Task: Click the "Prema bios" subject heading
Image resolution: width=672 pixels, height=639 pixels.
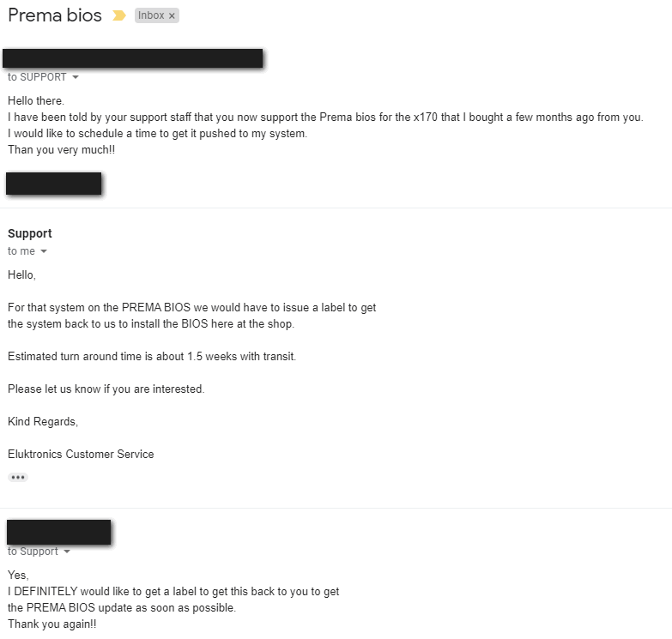Action: pos(55,15)
